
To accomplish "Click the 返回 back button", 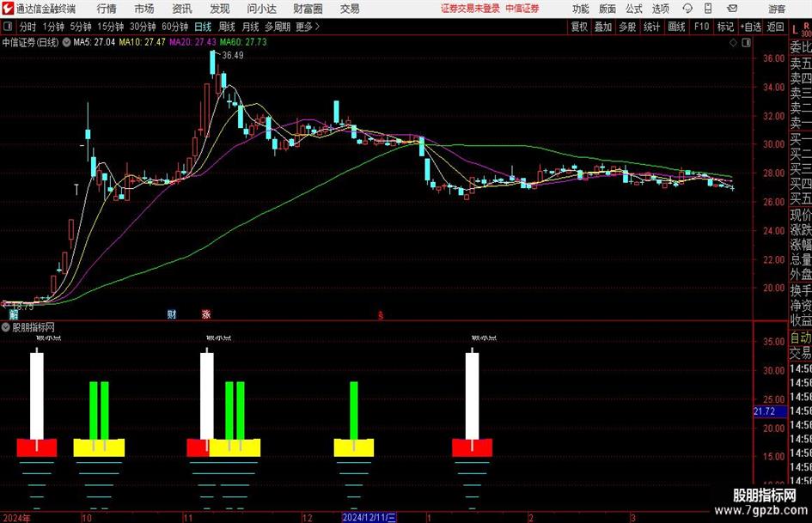I will [775, 27].
